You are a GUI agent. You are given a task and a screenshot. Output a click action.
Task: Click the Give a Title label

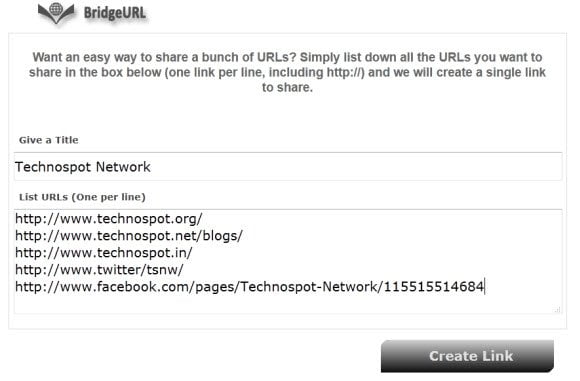click(48, 140)
